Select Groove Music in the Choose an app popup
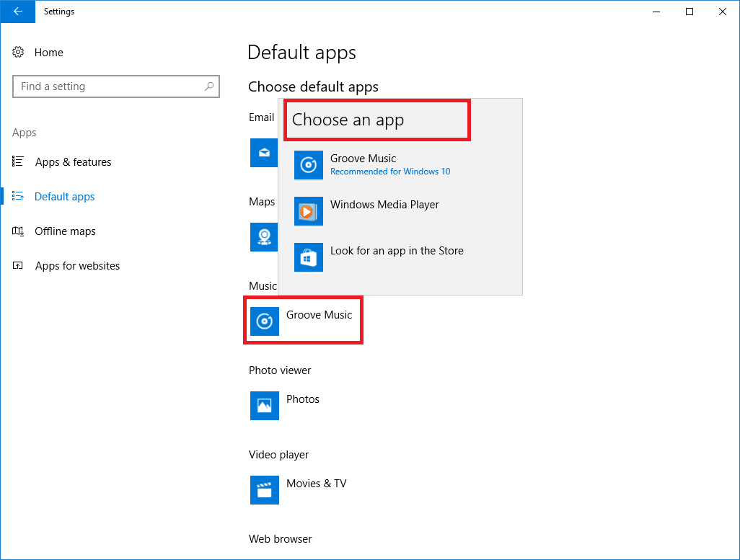740x560 pixels. click(363, 165)
